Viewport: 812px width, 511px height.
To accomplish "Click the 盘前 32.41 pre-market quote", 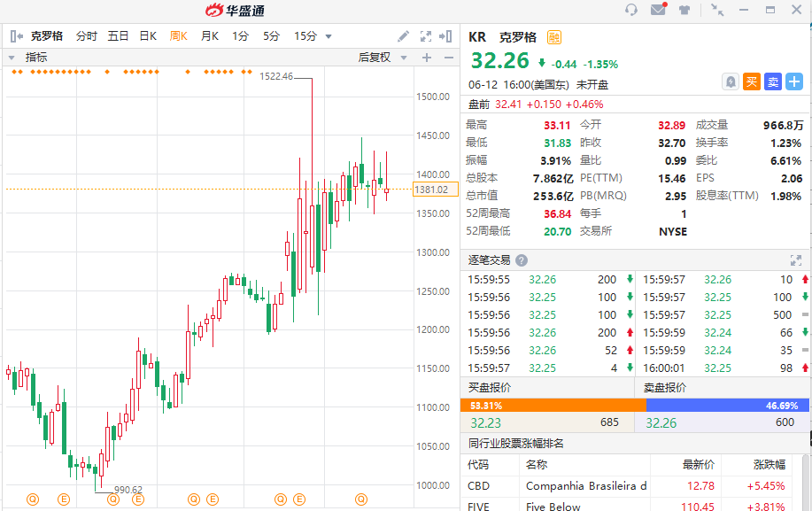I will 536,105.
